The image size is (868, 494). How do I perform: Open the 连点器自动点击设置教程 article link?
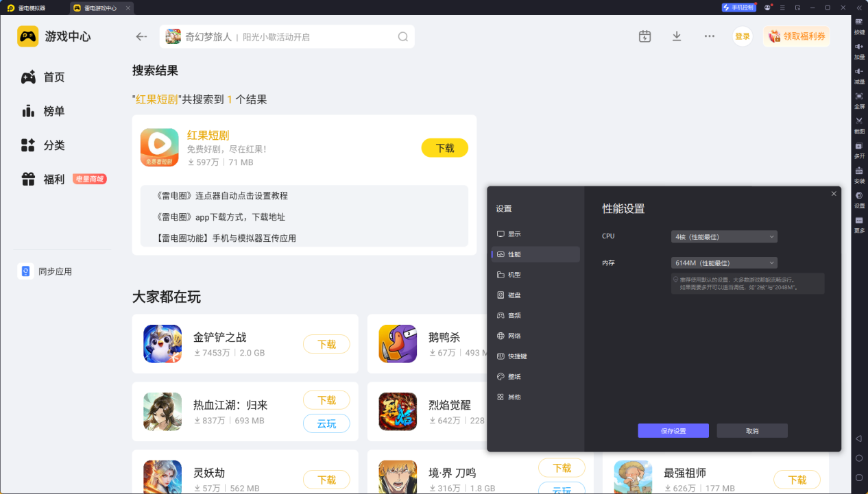[222, 196]
